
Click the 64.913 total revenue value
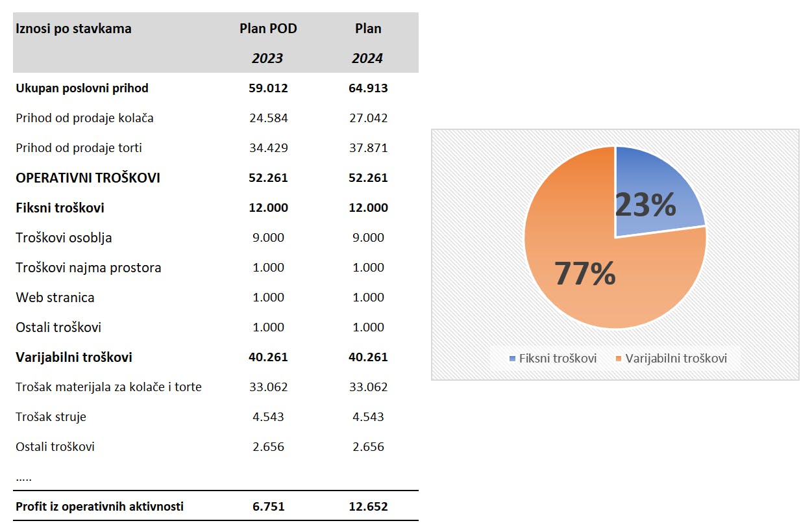(x=368, y=88)
